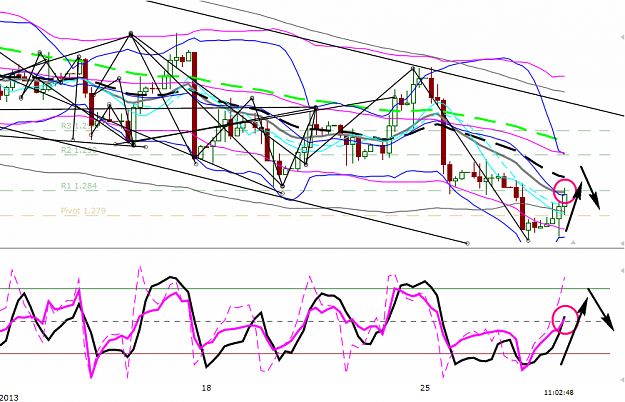Select the red lower level line in oscillator panel
This screenshot has height=402, width=625.
[x=305, y=353]
